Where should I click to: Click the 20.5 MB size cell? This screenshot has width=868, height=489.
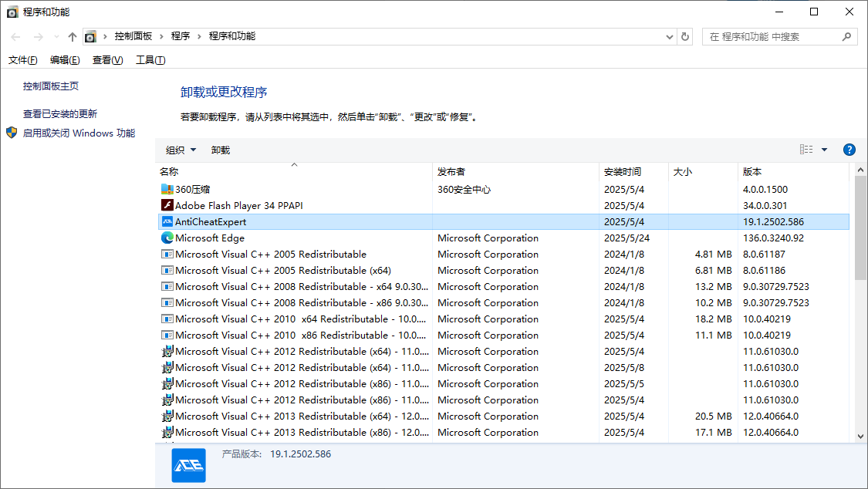pyautogui.click(x=714, y=416)
